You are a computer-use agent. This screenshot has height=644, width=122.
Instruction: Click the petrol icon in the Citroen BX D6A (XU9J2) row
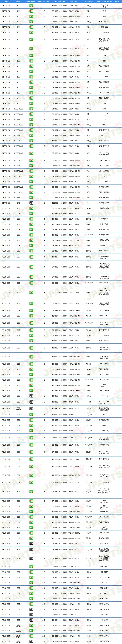click(31, 72)
